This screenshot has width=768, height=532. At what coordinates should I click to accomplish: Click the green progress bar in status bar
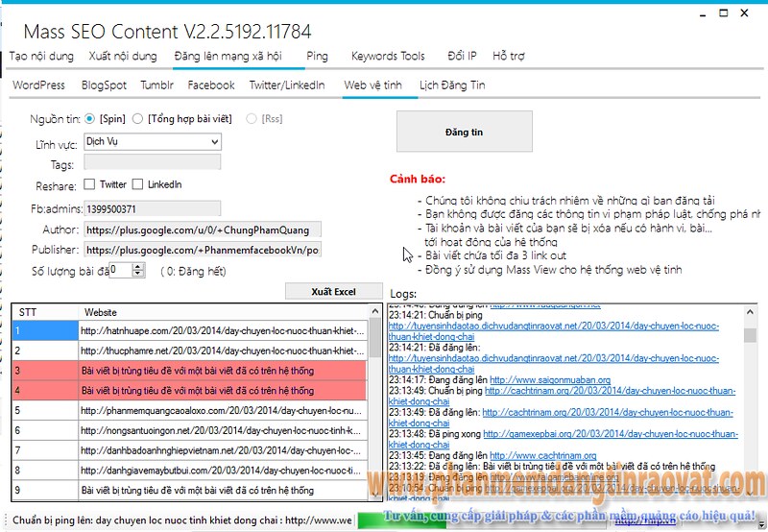[x=401, y=520]
